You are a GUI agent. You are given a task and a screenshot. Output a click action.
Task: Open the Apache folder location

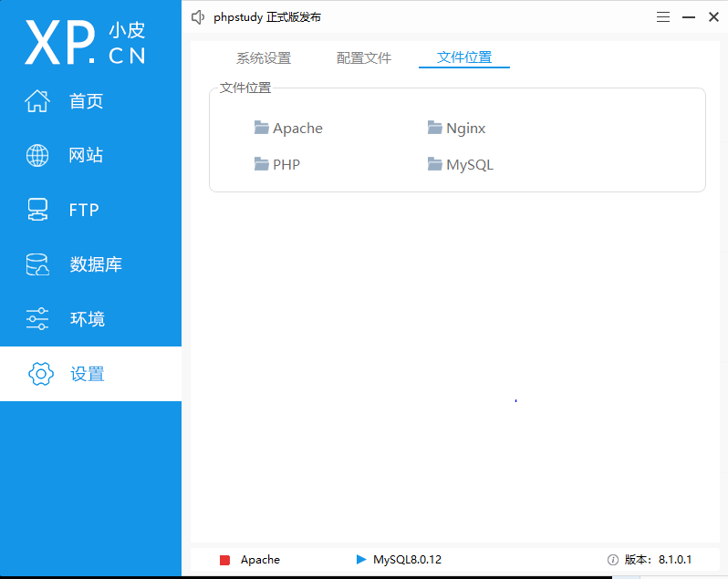pyautogui.click(x=288, y=128)
